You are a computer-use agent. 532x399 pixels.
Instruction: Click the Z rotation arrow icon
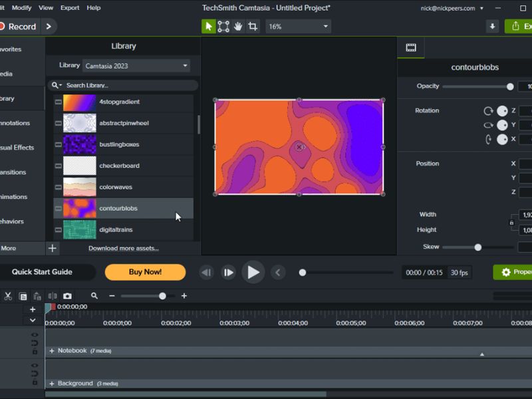(488, 111)
